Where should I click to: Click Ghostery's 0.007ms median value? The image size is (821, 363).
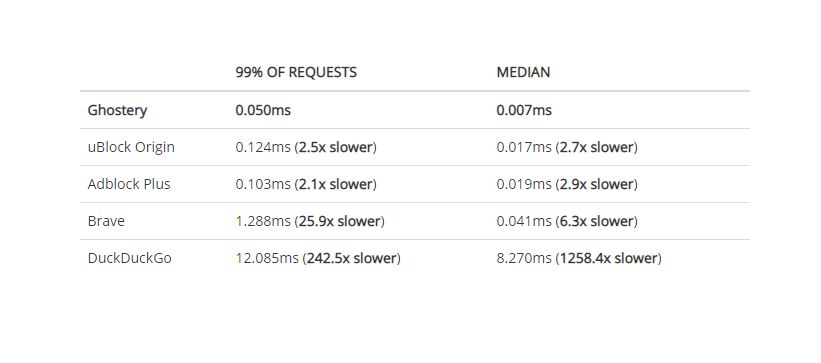tap(524, 111)
